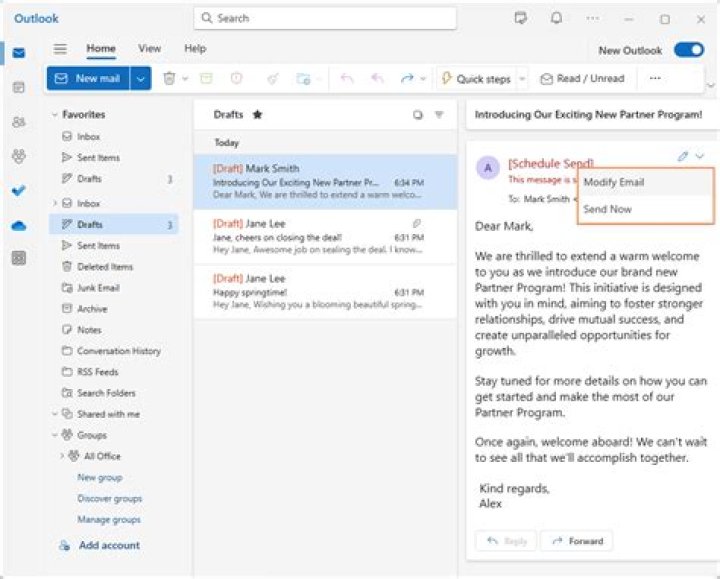The width and height of the screenshot is (720, 579).
Task: Click the Quick steps button
Action: click(x=477, y=79)
